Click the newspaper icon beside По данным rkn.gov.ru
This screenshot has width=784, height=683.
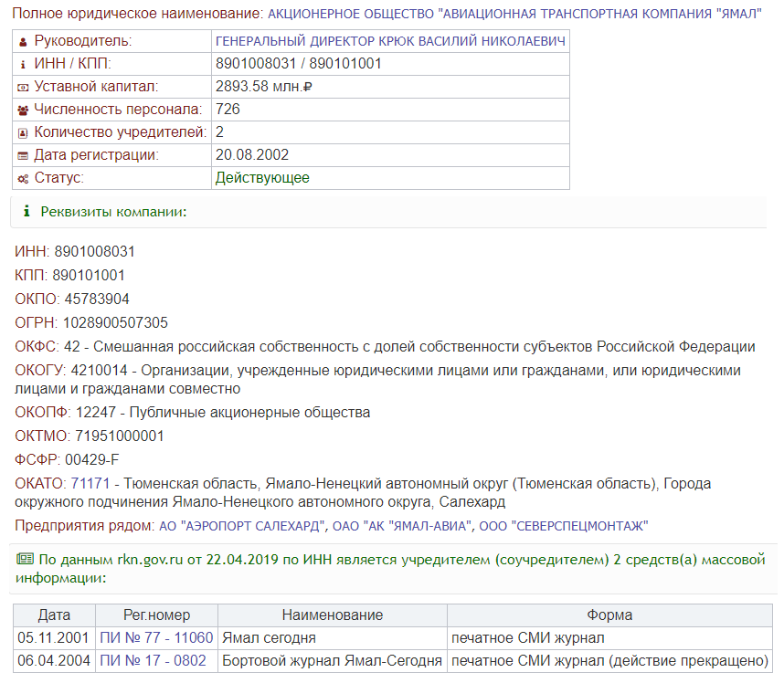click(x=25, y=559)
